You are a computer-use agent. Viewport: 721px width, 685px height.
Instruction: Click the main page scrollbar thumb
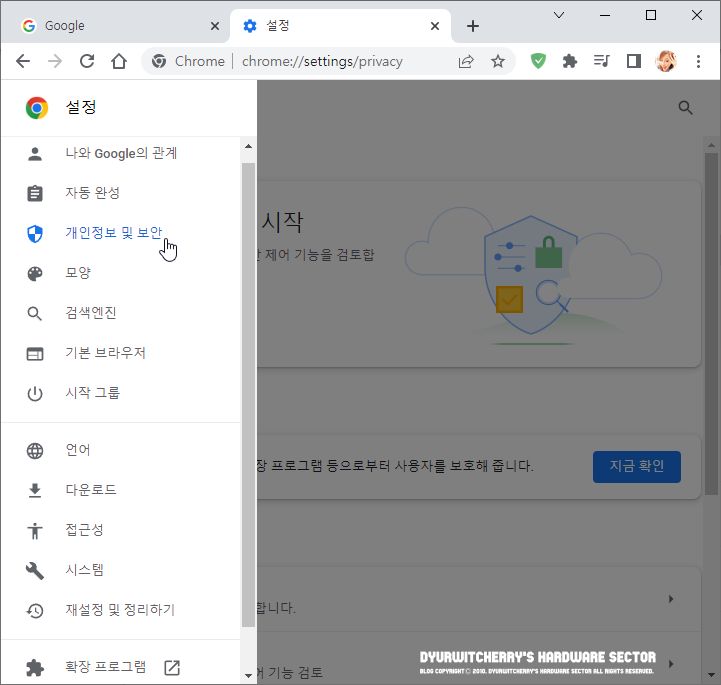[711, 324]
